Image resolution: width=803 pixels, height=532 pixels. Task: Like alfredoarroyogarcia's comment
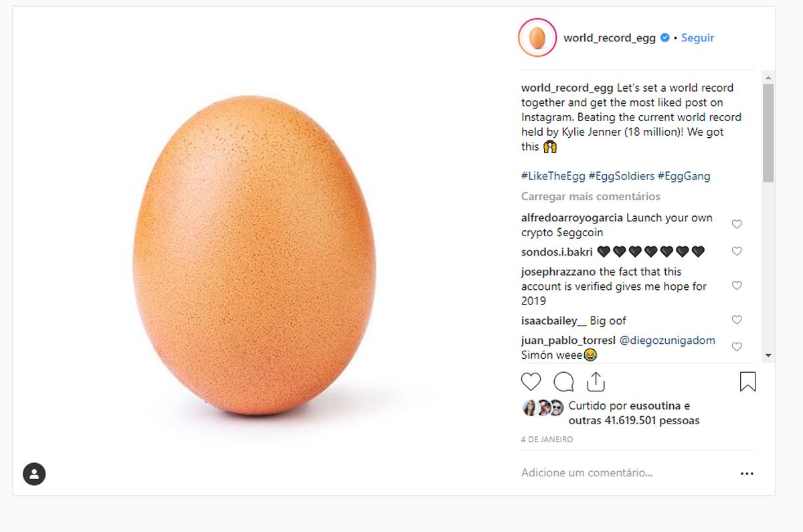(737, 224)
